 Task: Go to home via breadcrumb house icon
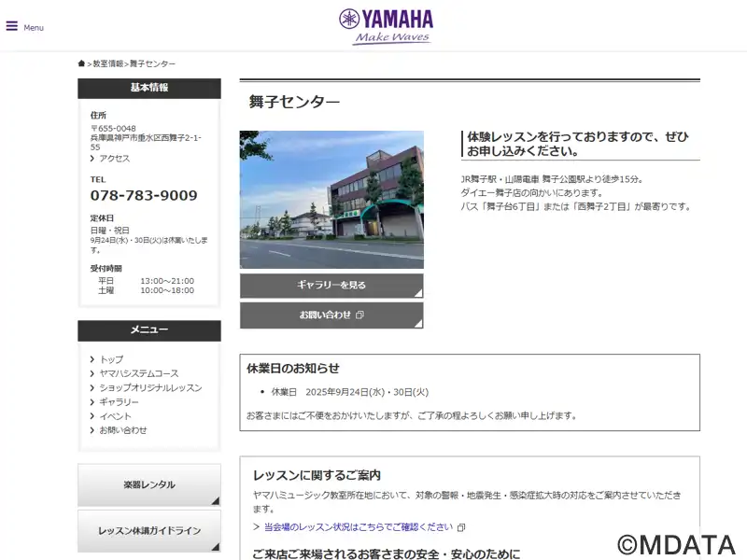pos(81,63)
